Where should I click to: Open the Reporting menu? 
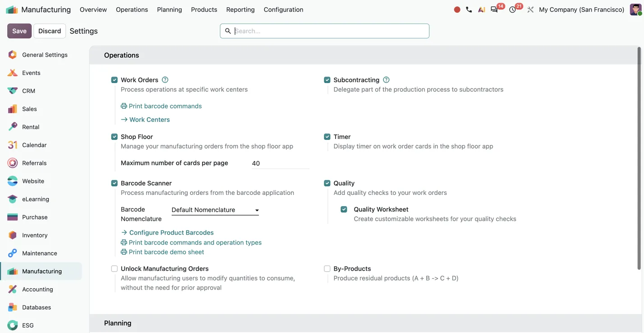240,9
